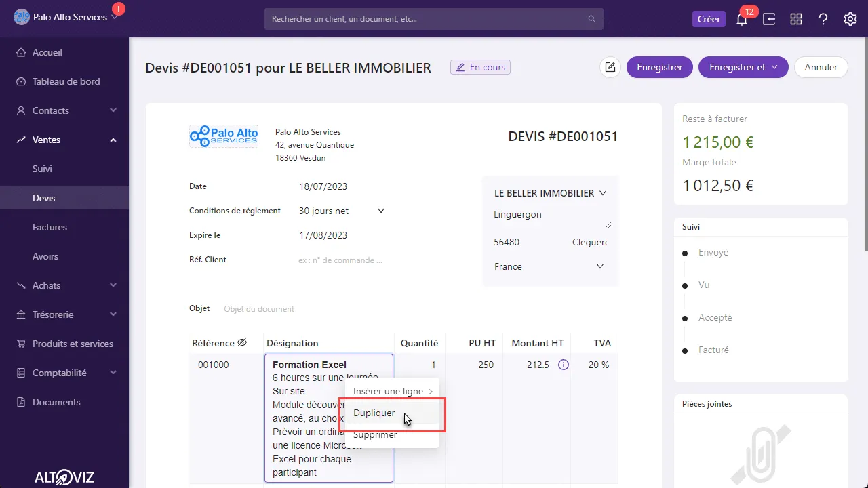The height and width of the screenshot is (488, 868).
Task: Open the help question mark icon
Action: tap(823, 19)
